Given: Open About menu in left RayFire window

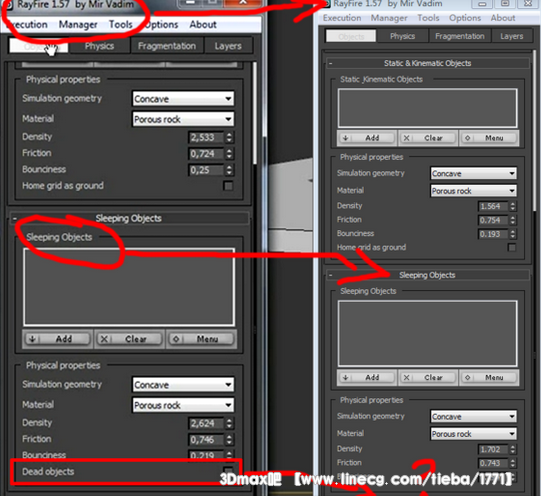Looking at the screenshot, I should click(x=203, y=24).
